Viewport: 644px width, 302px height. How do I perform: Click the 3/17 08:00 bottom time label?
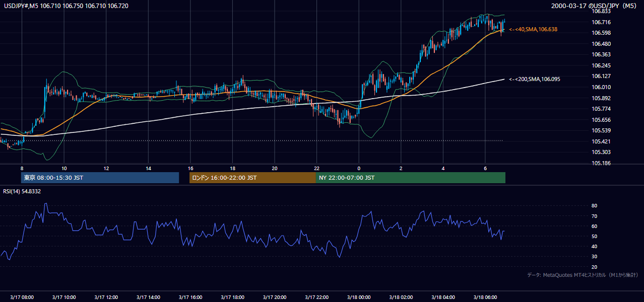pos(22,297)
